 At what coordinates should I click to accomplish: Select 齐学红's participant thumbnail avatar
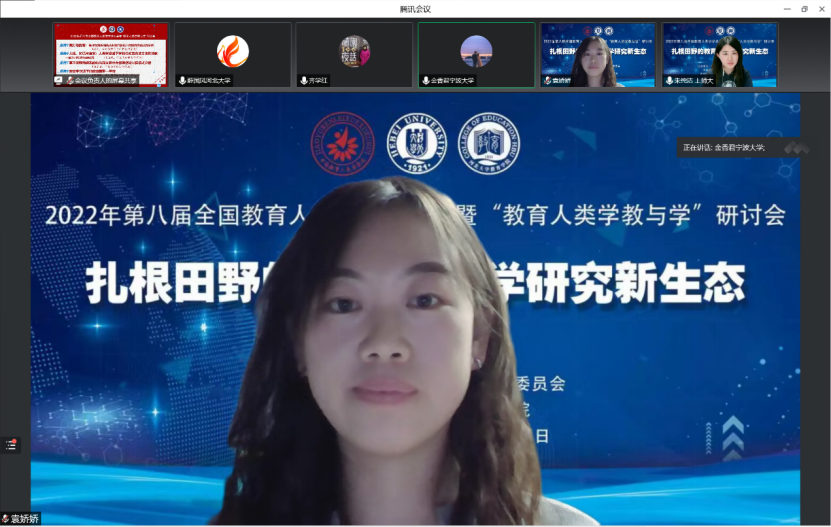click(354, 52)
